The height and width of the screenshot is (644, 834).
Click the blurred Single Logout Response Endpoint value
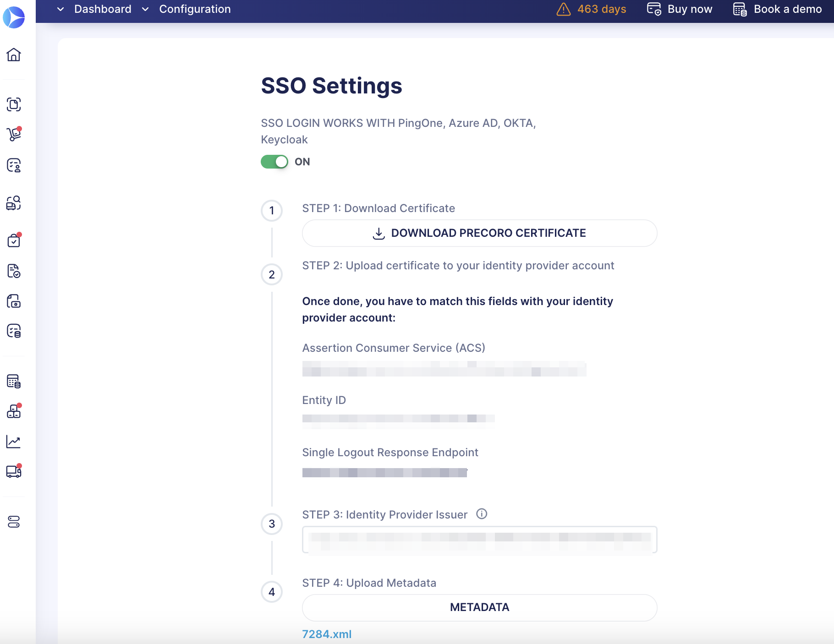coord(384,473)
